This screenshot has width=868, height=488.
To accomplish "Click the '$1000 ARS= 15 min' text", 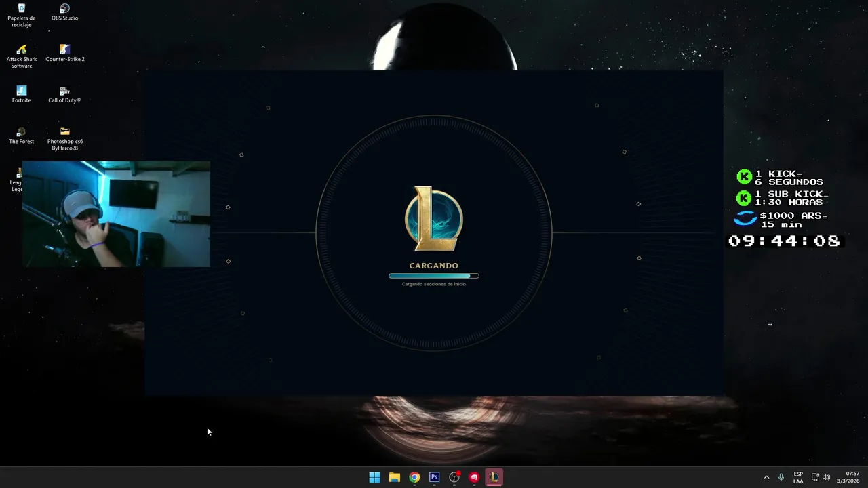I will coord(793,220).
